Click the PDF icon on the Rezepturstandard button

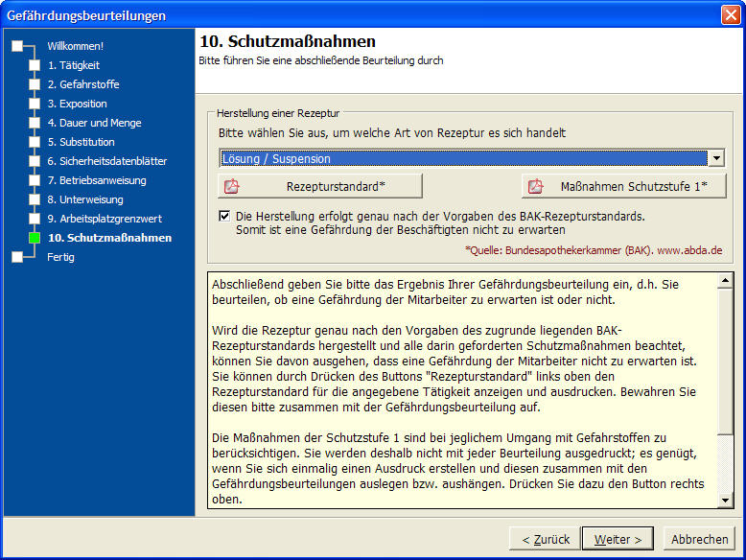[x=231, y=186]
